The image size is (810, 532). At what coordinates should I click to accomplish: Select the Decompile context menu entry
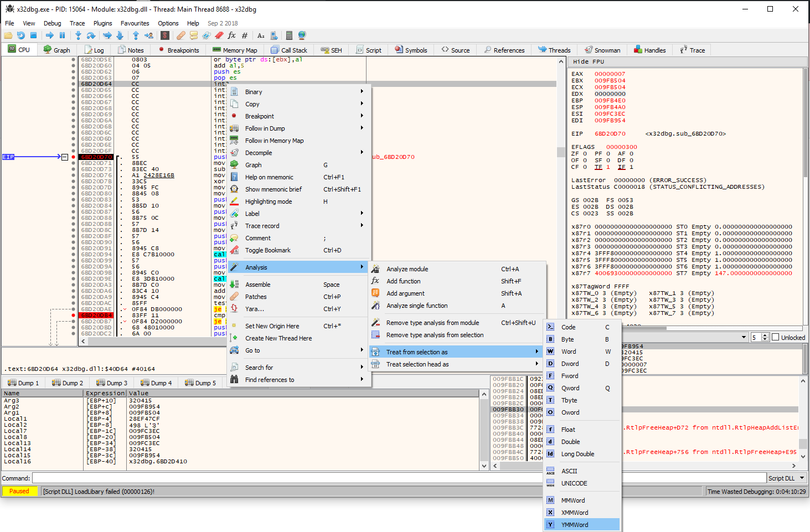pos(299,153)
